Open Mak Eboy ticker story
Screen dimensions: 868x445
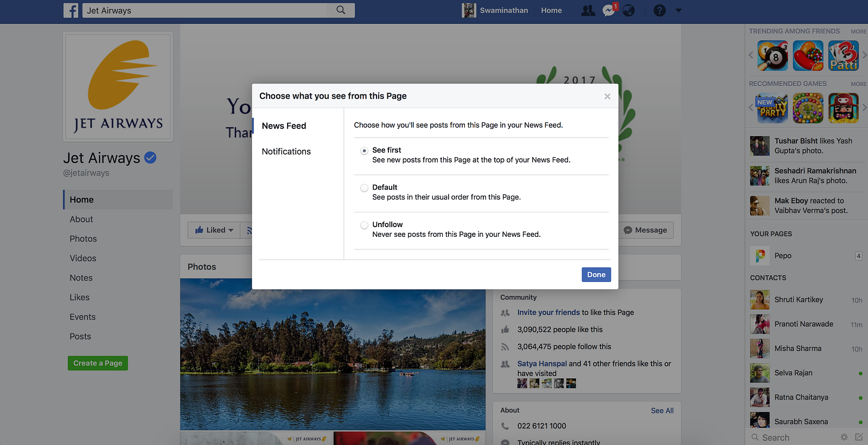[x=806, y=205]
